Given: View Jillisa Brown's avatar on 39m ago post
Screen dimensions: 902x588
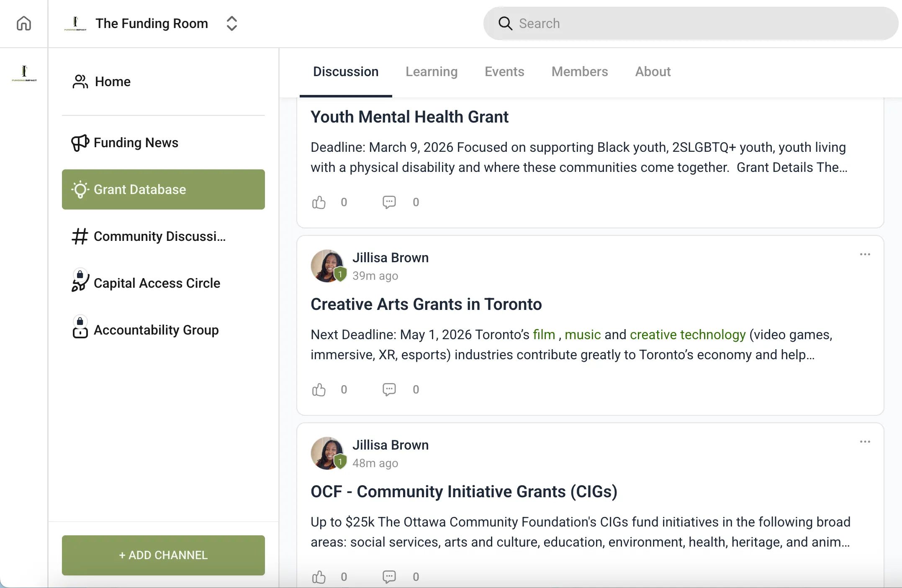Looking at the screenshot, I should point(327,266).
